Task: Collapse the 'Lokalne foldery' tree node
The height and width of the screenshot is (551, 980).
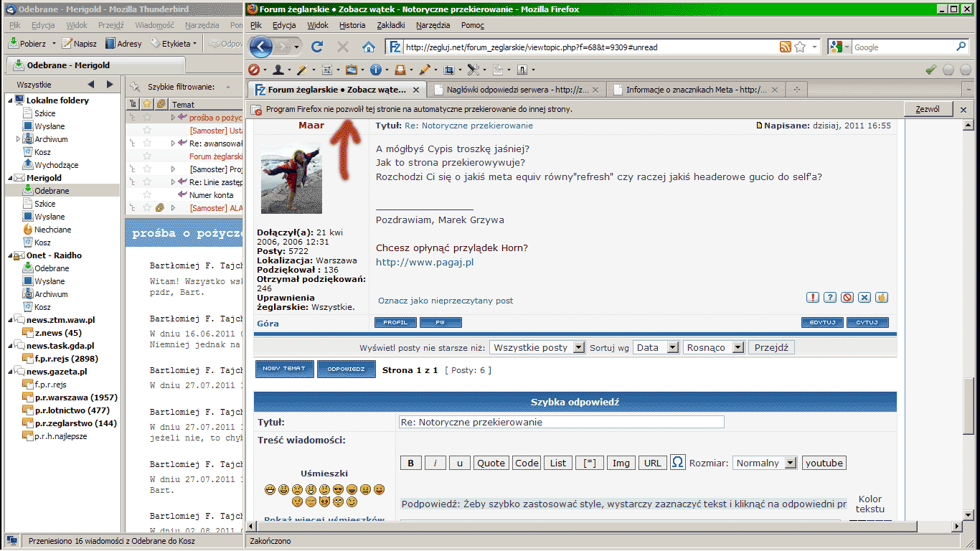Action: 11,100
